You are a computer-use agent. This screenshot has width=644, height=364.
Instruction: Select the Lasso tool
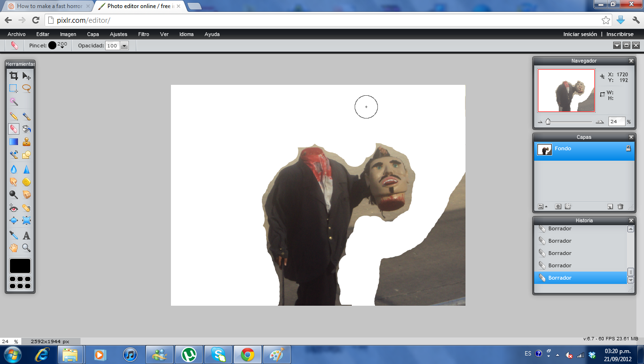pyautogui.click(x=27, y=88)
